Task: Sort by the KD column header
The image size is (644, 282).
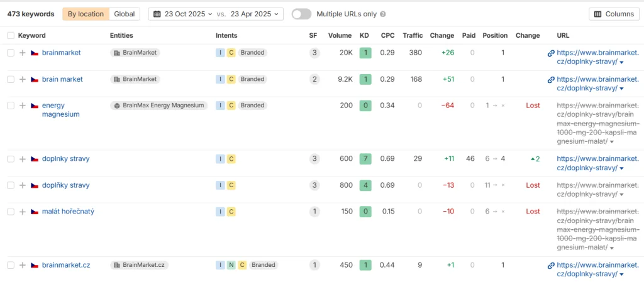Action: (364, 36)
